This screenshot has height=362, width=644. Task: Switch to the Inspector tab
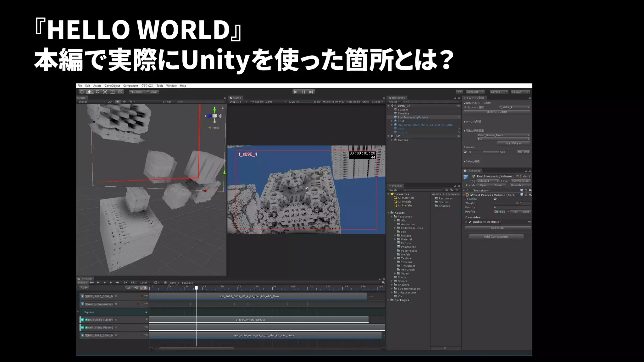tap(472, 171)
